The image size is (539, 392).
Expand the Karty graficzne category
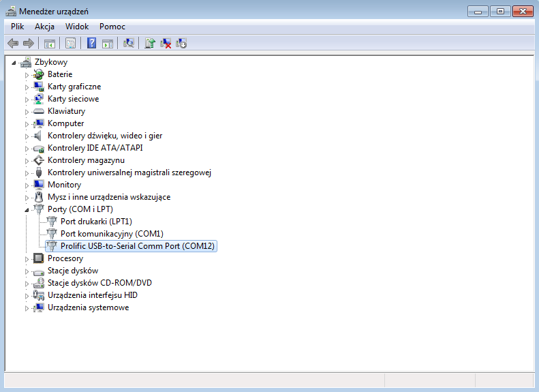(27, 87)
